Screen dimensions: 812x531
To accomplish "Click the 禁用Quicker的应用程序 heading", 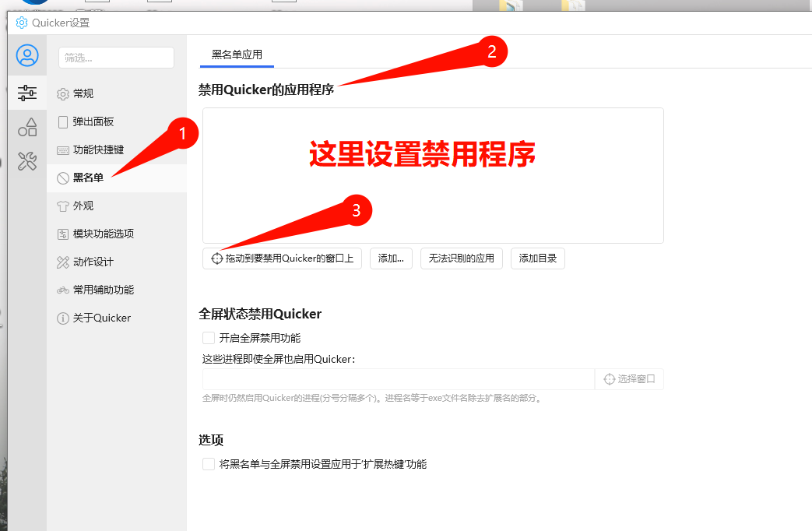I will (x=266, y=90).
